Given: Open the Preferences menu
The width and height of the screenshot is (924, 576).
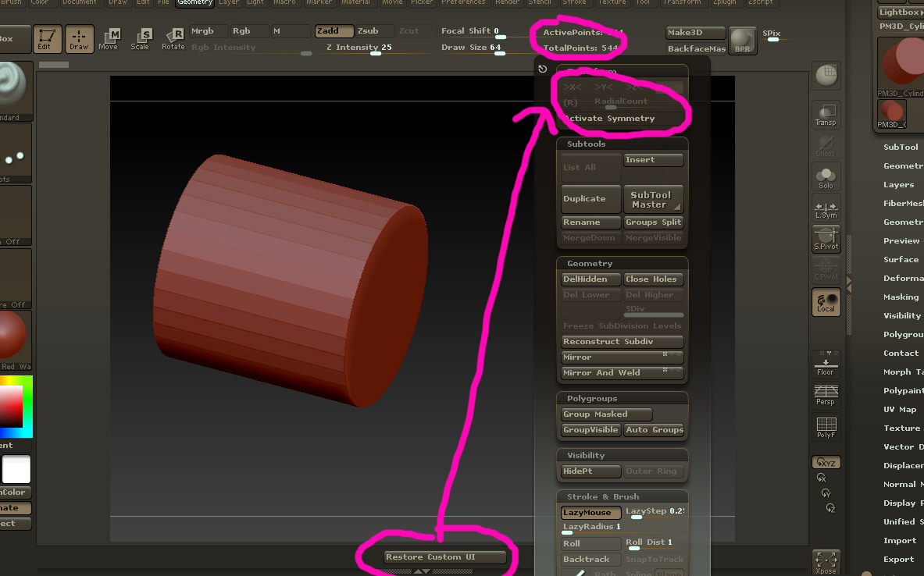Looking at the screenshot, I should (x=463, y=3).
